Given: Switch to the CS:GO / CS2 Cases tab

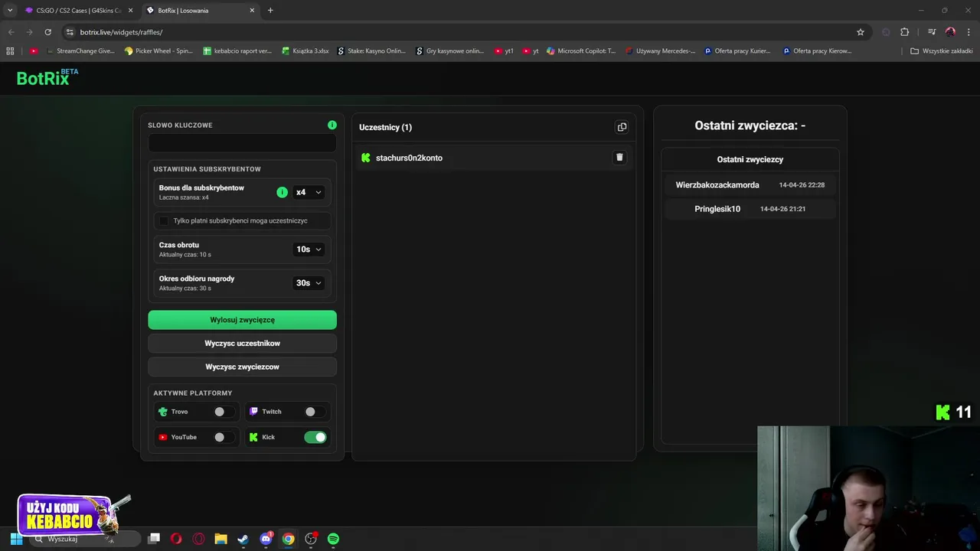Looking at the screenshot, I should [x=78, y=11].
